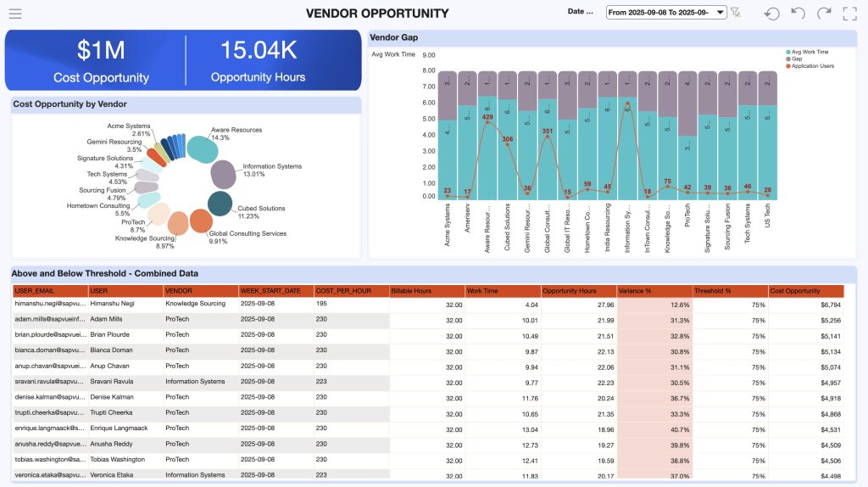The width and height of the screenshot is (868, 487).
Task: Toggle the Gap legend series
Action: (796, 59)
